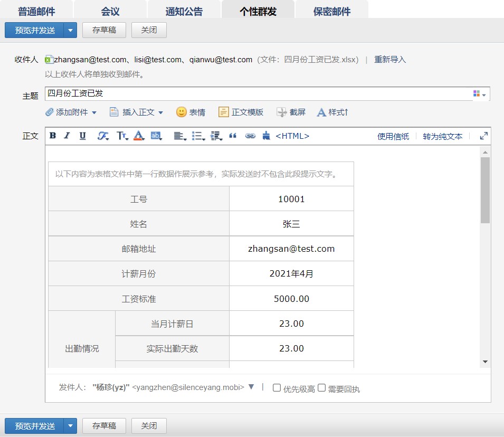Viewport: 504px width, 437px height.
Task: Toggle italic text formatting
Action: 67,136
